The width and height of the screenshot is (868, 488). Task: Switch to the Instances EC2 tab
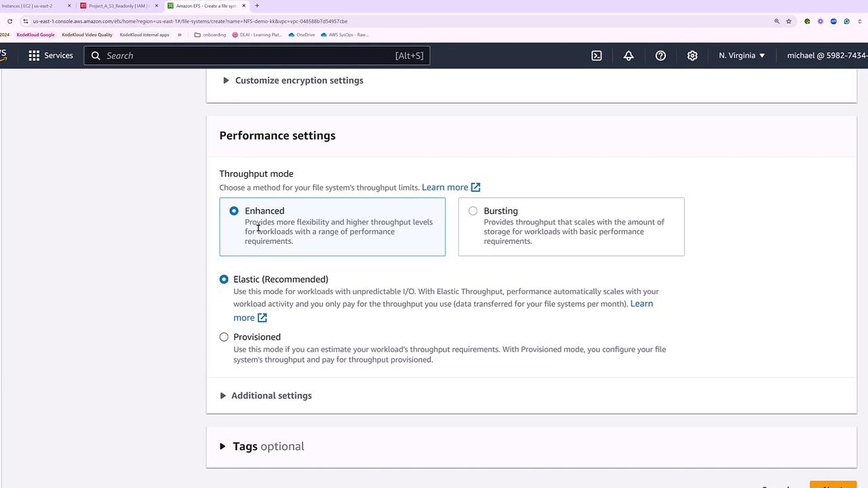[x=31, y=5]
